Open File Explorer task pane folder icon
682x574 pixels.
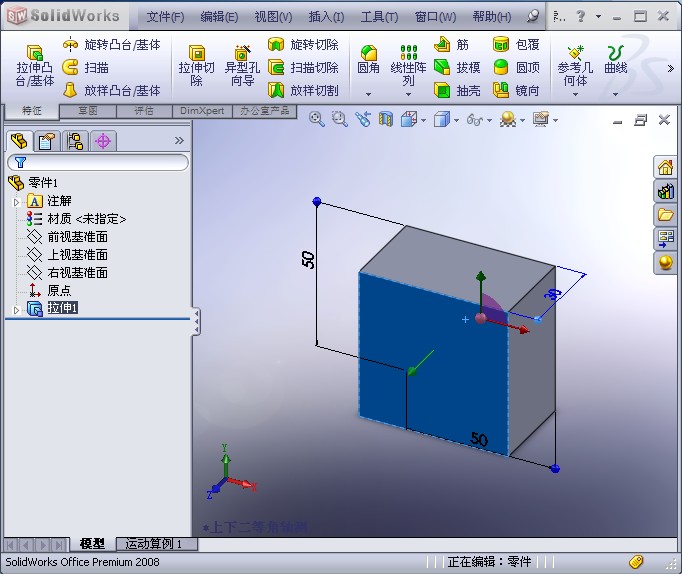665,215
